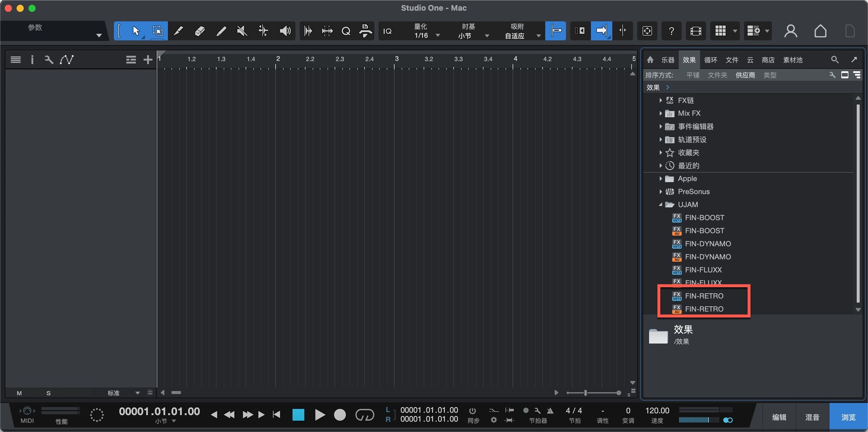Toggle global Mute M button
This screenshot has height=432, width=868.
19,393
